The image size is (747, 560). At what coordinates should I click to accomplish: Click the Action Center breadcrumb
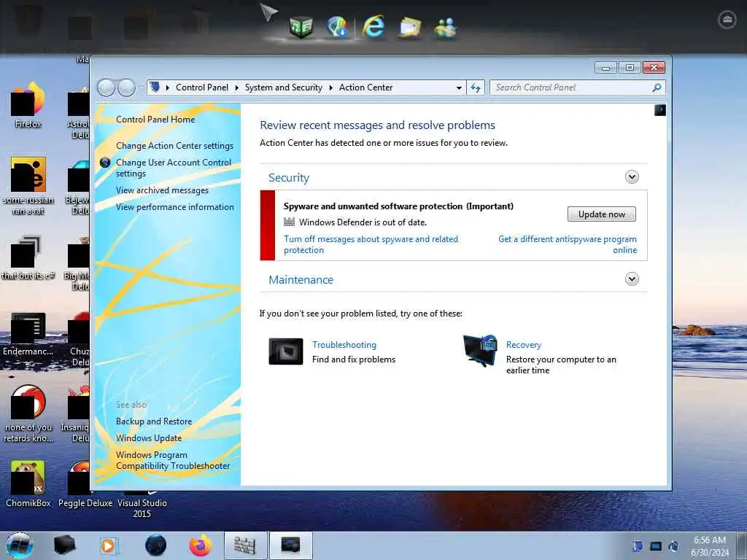pyautogui.click(x=366, y=87)
